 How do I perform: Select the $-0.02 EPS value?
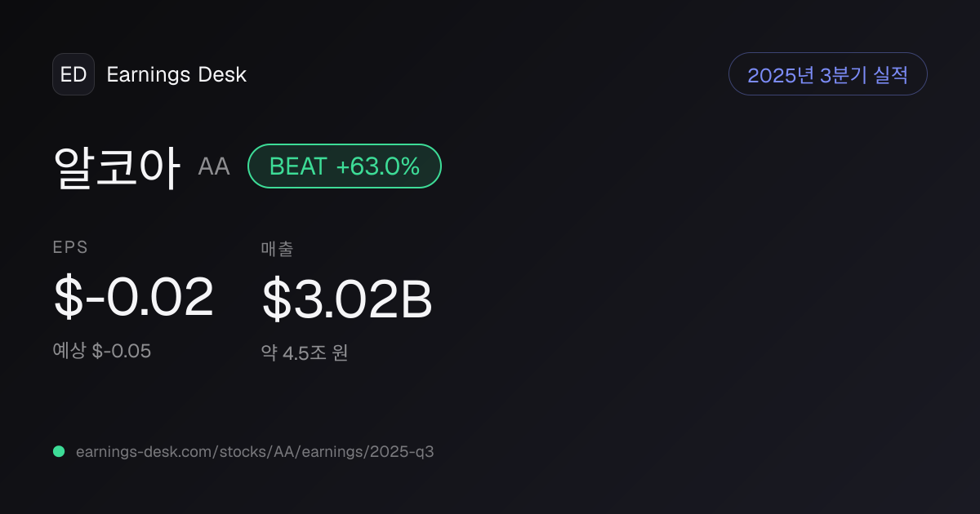click(134, 298)
